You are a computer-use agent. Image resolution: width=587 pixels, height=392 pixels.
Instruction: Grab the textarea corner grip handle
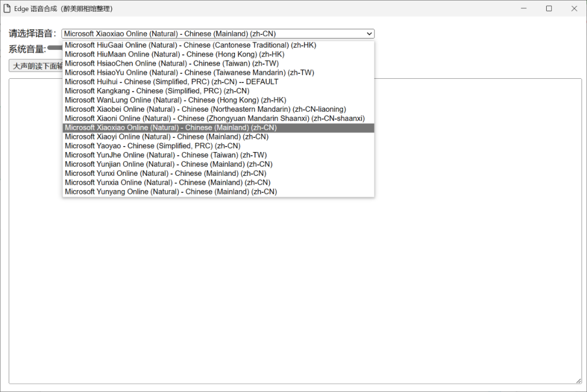[579, 381]
